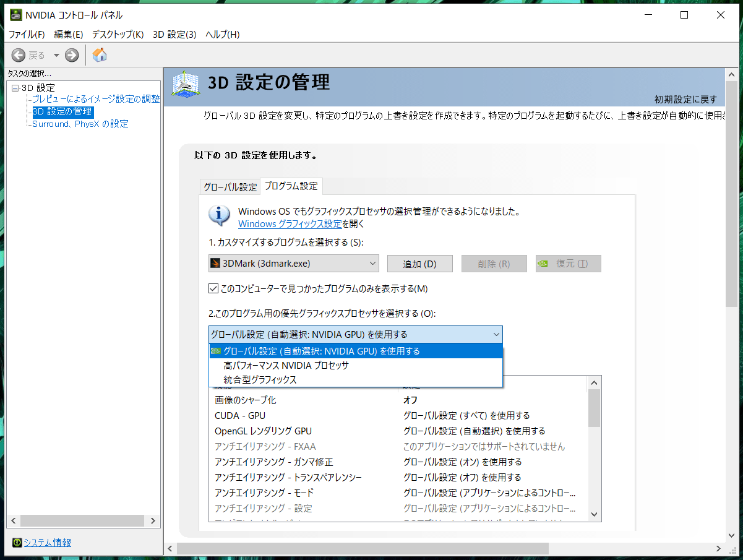The width and height of the screenshot is (743, 560).
Task: Select アンチエイリアシング - トランスペアレンシー row
Action: (399, 477)
